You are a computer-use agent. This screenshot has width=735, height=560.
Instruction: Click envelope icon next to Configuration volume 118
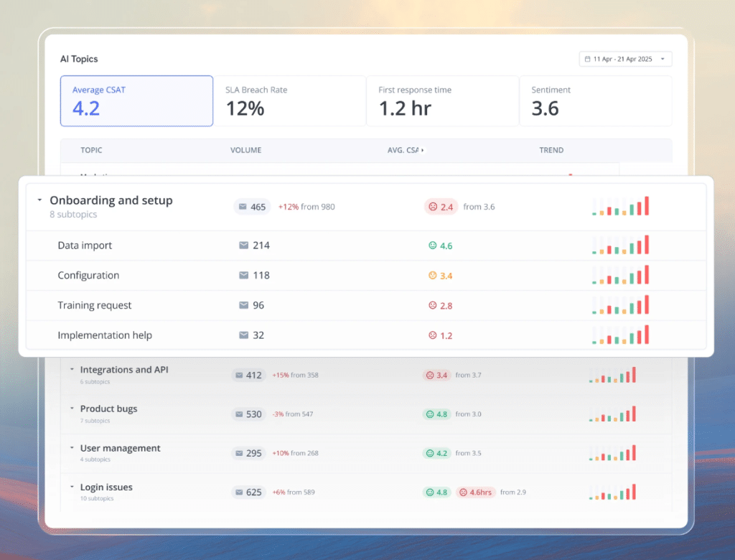pyautogui.click(x=243, y=275)
